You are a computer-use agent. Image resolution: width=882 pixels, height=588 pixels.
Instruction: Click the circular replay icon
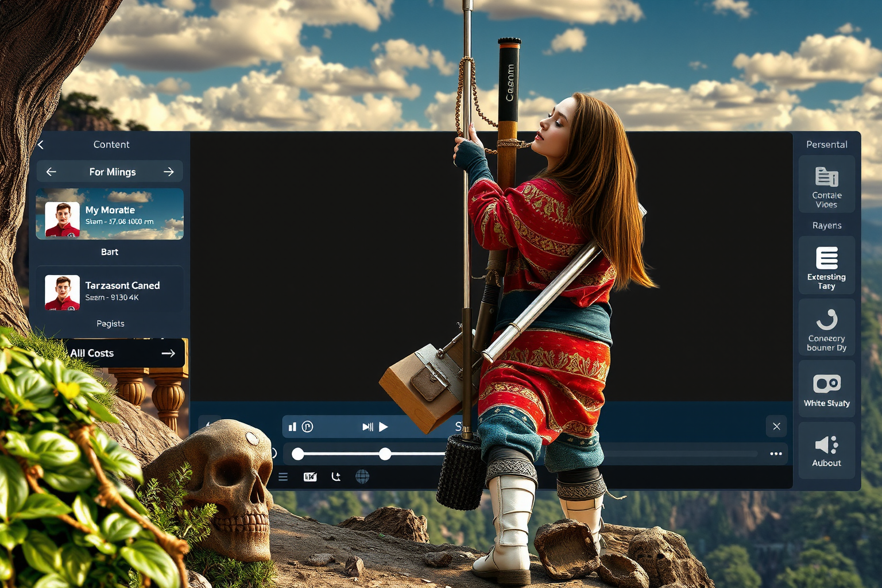(x=308, y=427)
